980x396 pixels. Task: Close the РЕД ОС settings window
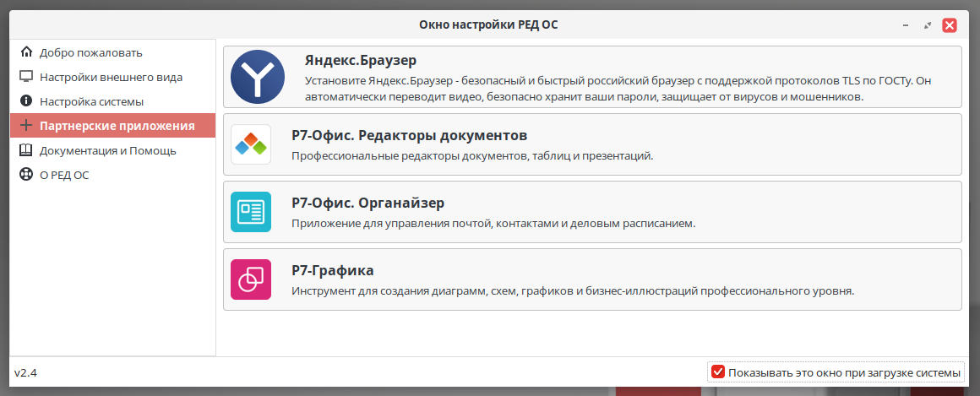950,25
